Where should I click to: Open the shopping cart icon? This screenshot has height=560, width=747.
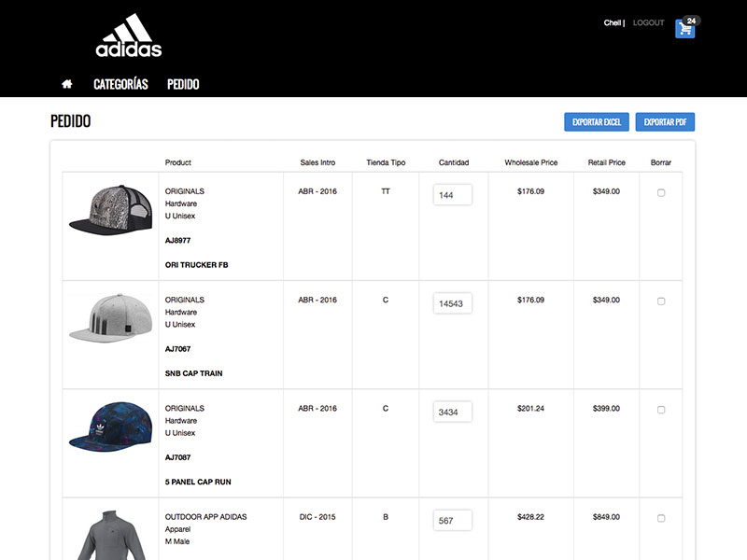[685, 28]
